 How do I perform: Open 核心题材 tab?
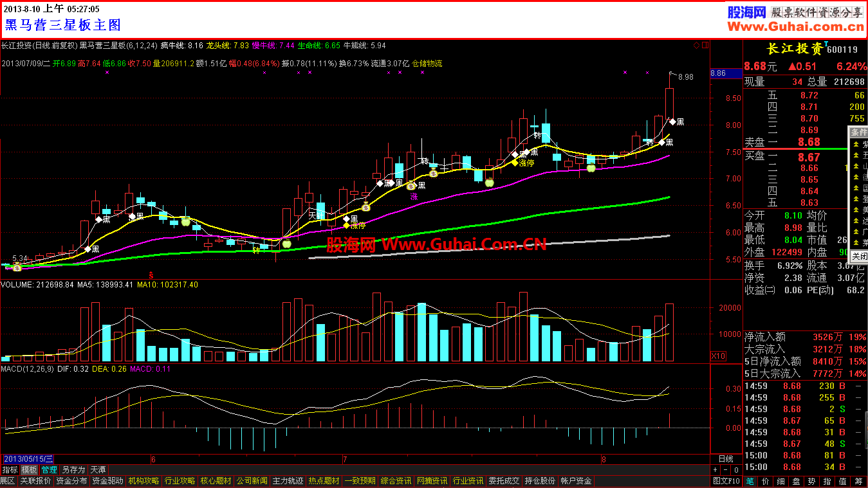(x=216, y=481)
